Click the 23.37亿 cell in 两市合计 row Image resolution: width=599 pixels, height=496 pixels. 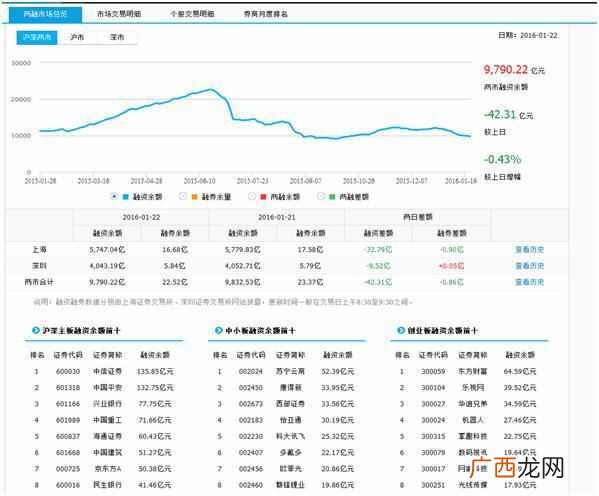click(x=310, y=282)
